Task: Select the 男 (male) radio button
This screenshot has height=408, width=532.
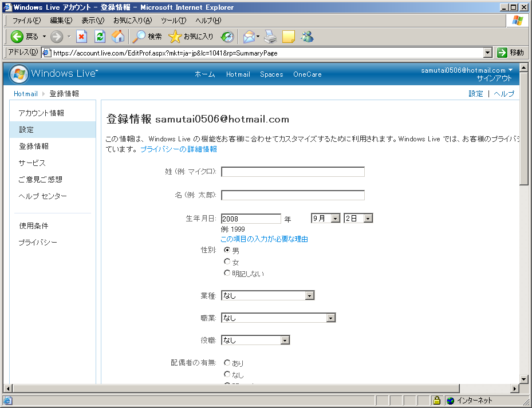Action: [227, 250]
